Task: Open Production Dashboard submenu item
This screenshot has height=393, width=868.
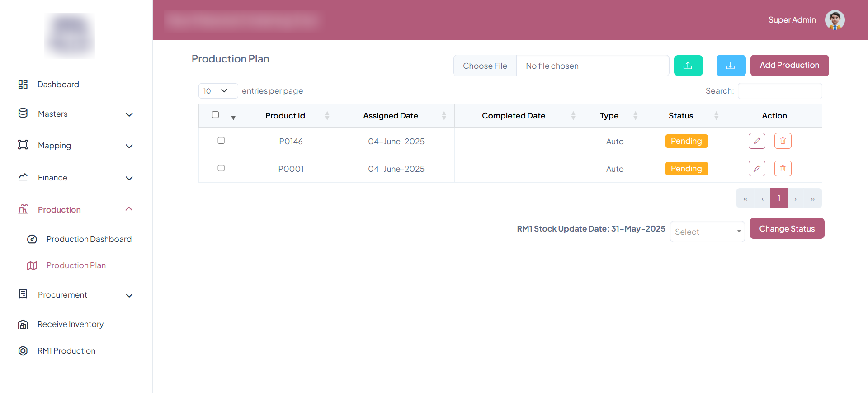Action: tap(89, 239)
